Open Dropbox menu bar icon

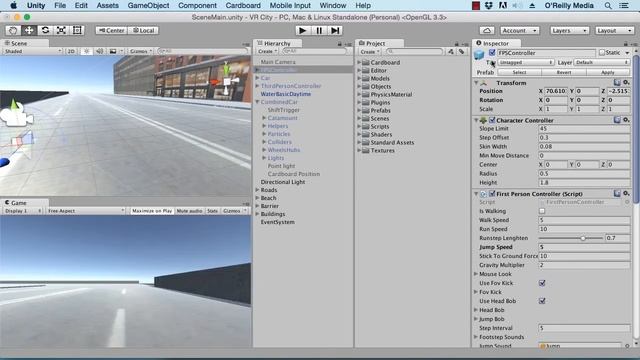[489, 5]
